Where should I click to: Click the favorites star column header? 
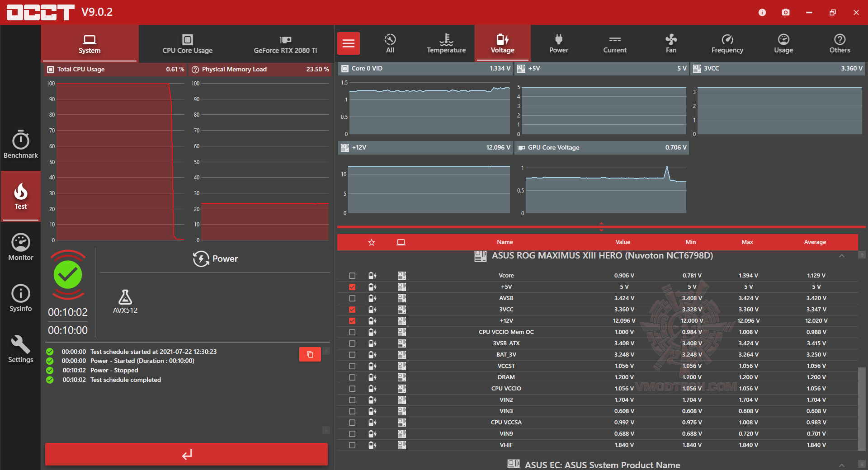[372, 242]
